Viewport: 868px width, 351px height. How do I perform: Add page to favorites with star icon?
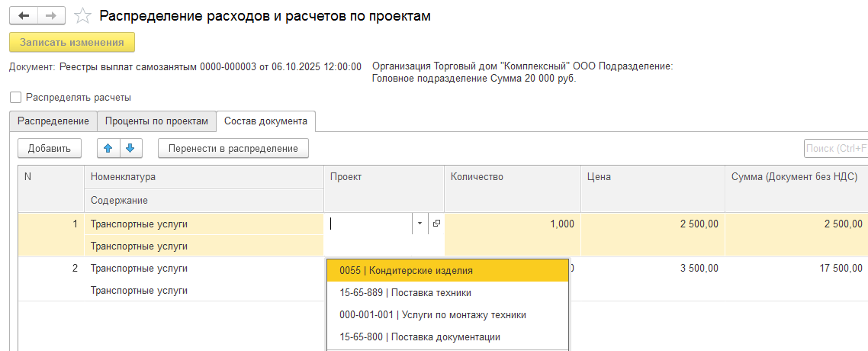pyautogui.click(x=84, y=16)
